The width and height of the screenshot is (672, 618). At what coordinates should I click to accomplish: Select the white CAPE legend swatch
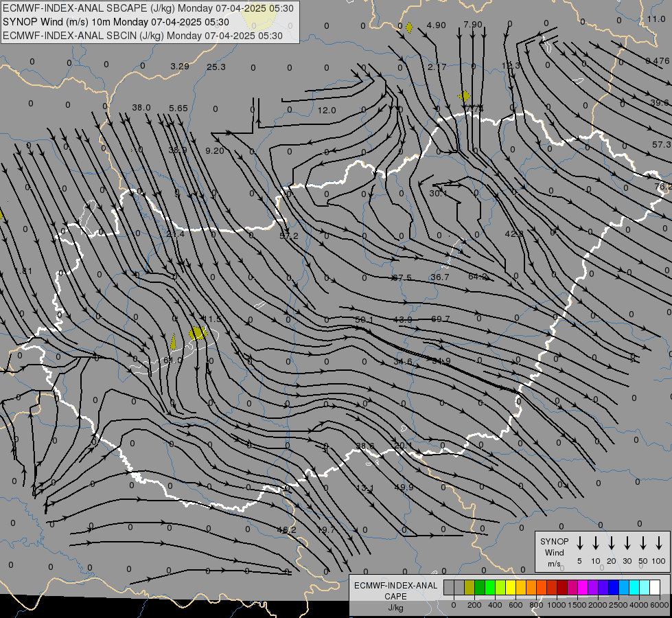[x=655, y=588]
